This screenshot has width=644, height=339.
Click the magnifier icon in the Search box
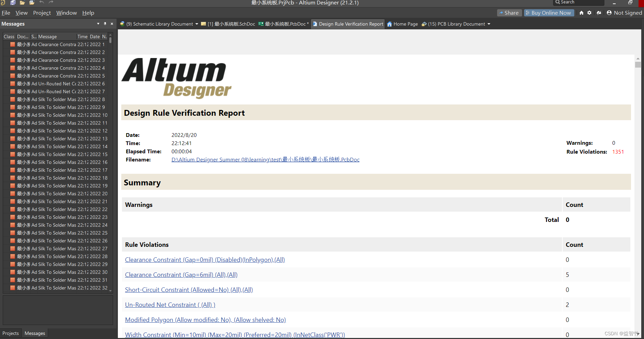click(558, 2)
